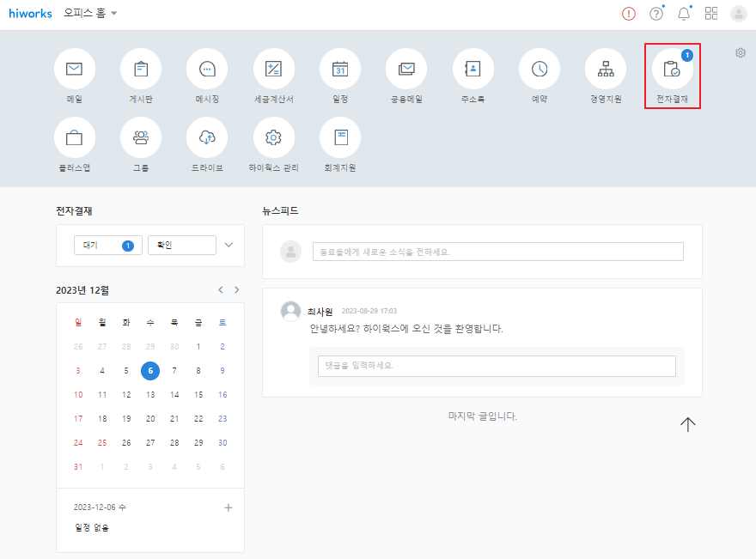Viewport: 756px width, 559px height.
Task: Go to next month in calendar
Action: tap(237, 289)
